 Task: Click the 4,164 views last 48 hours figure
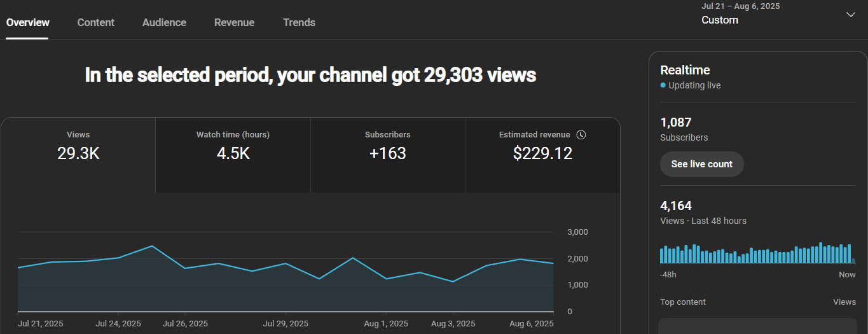(676, 205)
